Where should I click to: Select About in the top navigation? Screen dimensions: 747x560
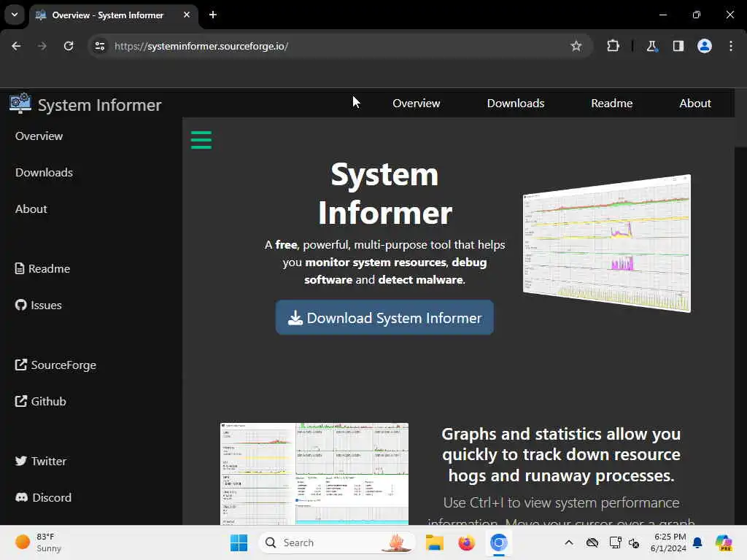point(695,104)
